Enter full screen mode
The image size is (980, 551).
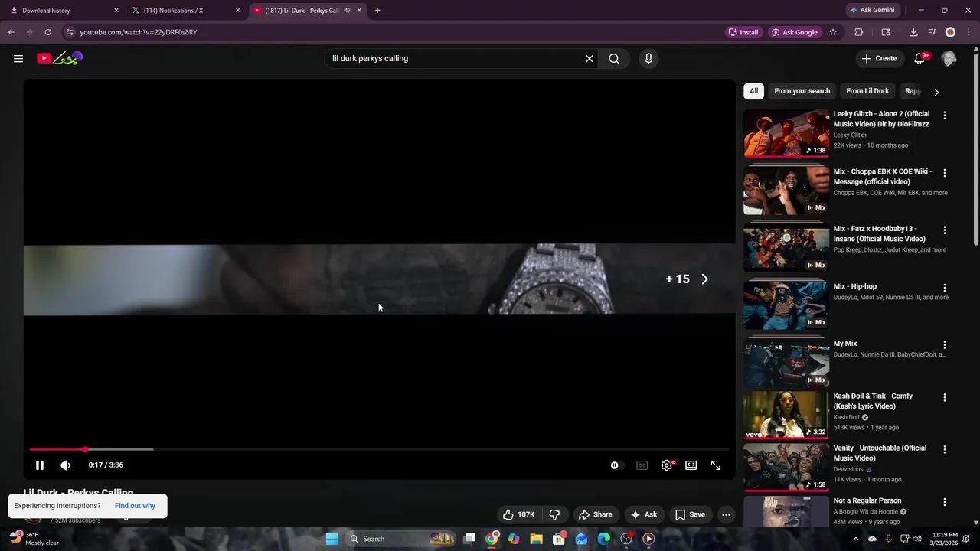(x=716, y=465)
